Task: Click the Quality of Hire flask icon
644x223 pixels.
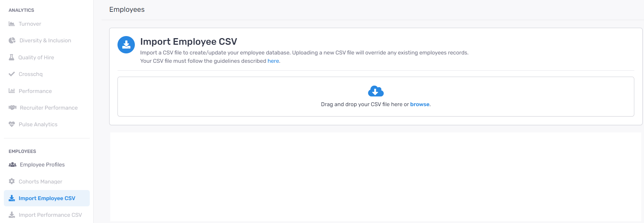Action: point(11,57)
